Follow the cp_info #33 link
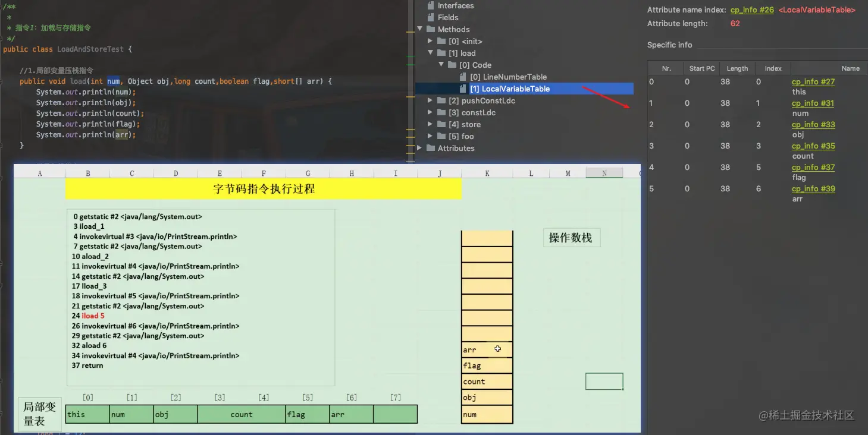The image size is (868, 435). (813, 124)
